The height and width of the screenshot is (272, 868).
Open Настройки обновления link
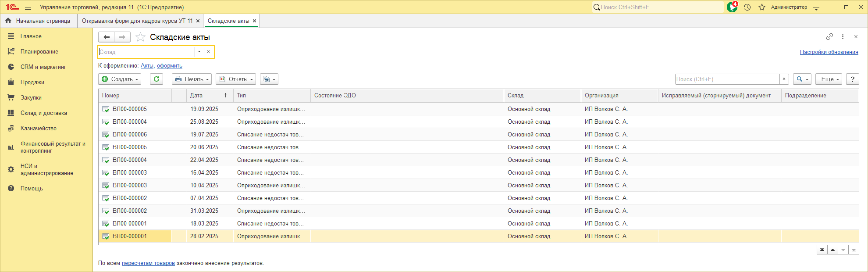click(829, 52)
